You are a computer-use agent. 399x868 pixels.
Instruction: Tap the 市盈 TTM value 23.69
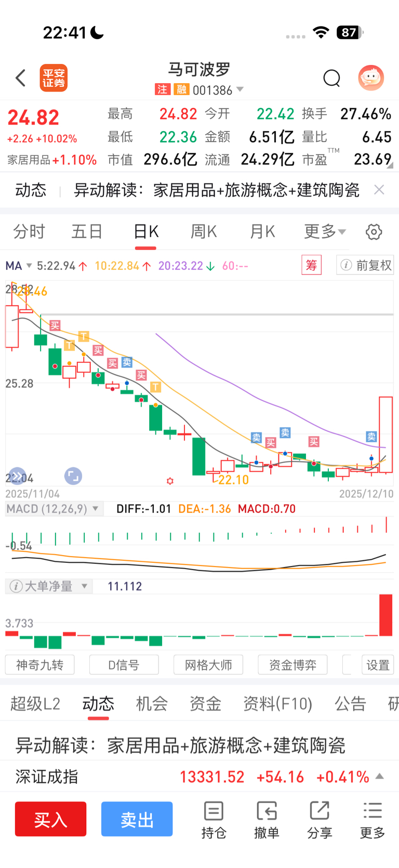(372, 159)
